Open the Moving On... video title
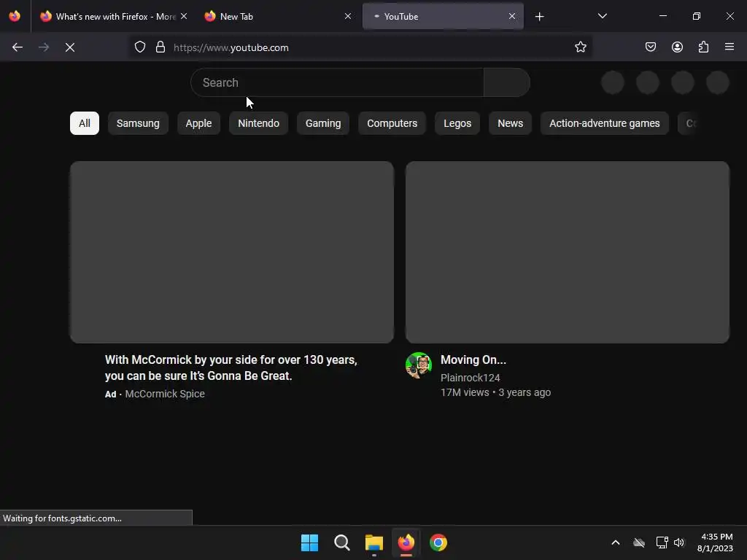Image resolution: width=747 pixels, height=560 pixels. point(473,360)
